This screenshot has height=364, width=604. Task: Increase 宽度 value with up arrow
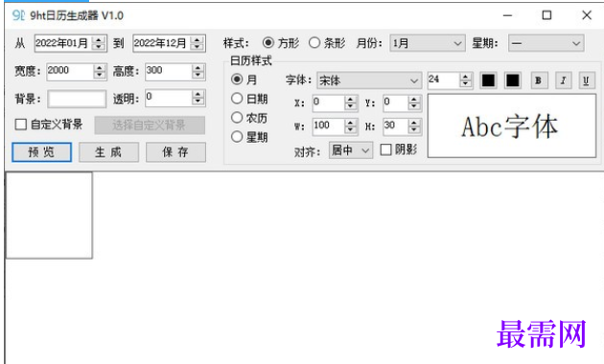(x=100, y=68)
